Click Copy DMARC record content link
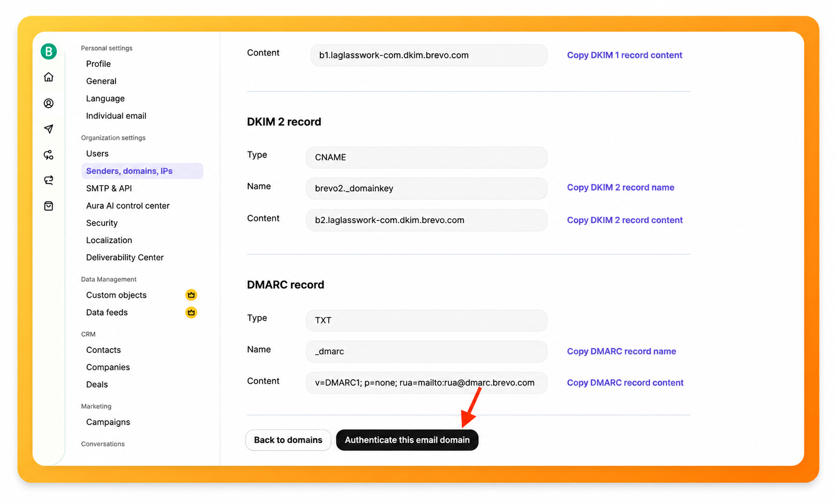The image size is (836, 504). [x=625, y=382]
